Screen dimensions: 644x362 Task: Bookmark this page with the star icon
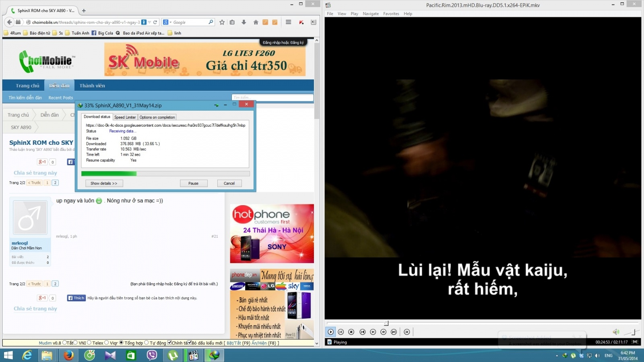[222, 22]
